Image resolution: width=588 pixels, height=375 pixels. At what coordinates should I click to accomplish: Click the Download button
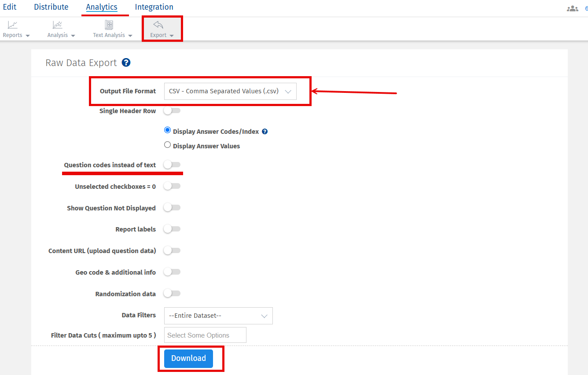click(x=188, y=358)
